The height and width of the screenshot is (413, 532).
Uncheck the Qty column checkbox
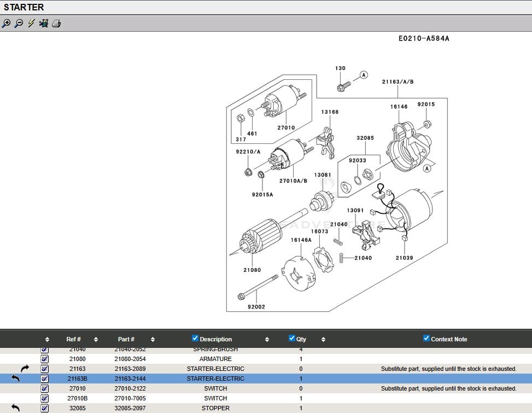[292, 339]
